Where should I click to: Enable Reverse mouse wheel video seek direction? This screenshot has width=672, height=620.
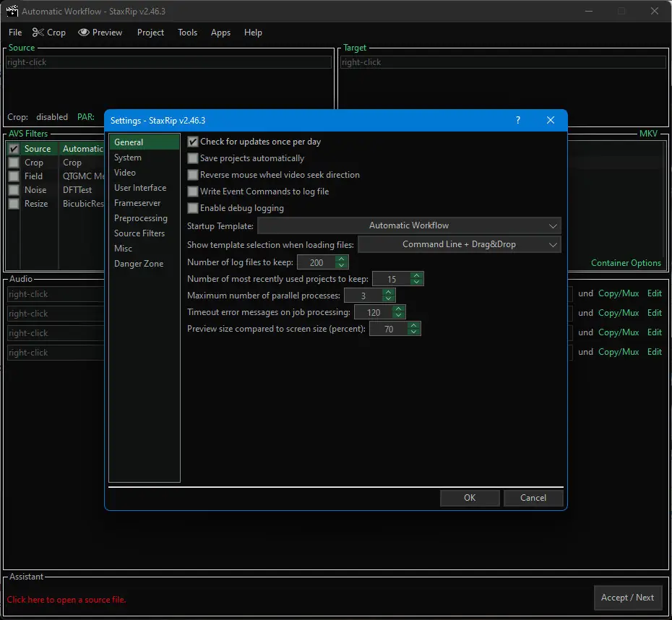193,175
